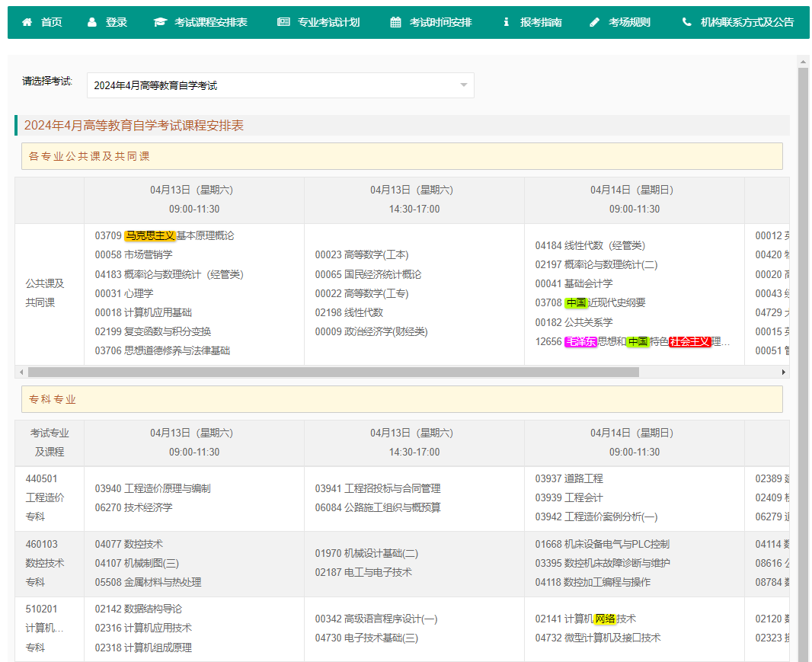Click the calendar icon beside 考试时间安排
The image size is (812, 662).
click(395, 23)
